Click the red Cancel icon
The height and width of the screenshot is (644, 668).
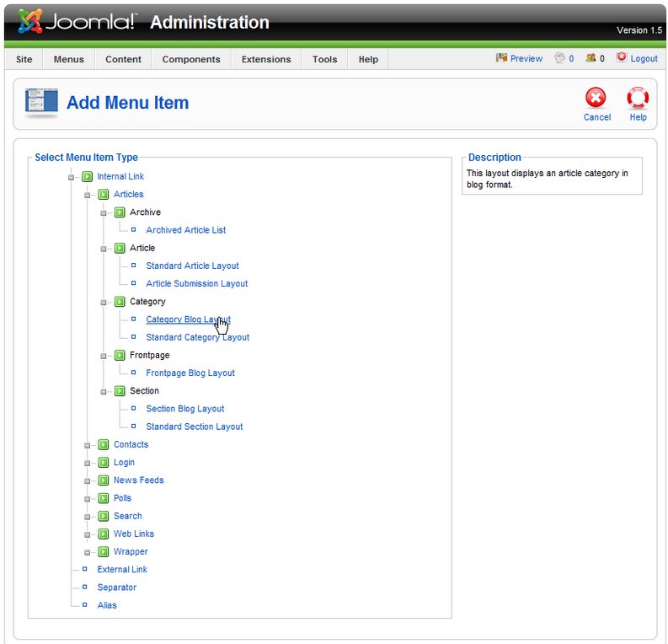596,98
